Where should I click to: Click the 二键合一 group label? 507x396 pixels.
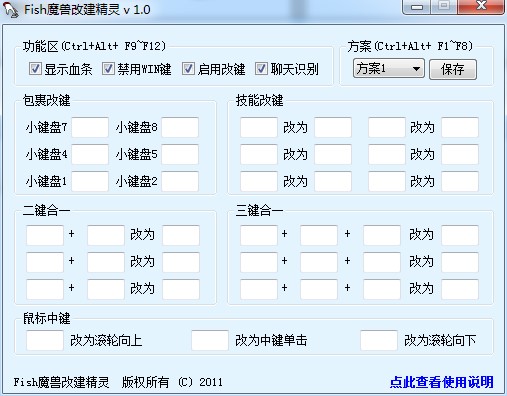click(x=46, y=211)
